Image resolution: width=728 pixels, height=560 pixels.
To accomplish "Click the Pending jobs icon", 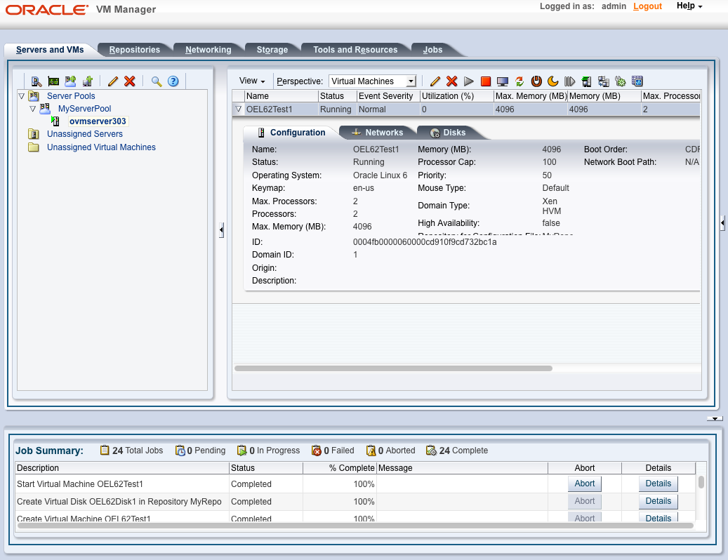I will (180, 451).
